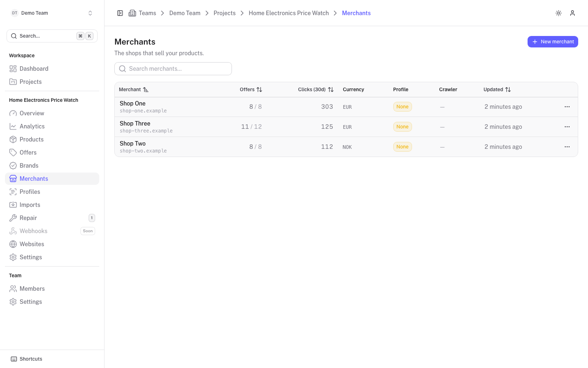Sort table by Offers column
588x368 pixels.
click(x=251, y=90)
